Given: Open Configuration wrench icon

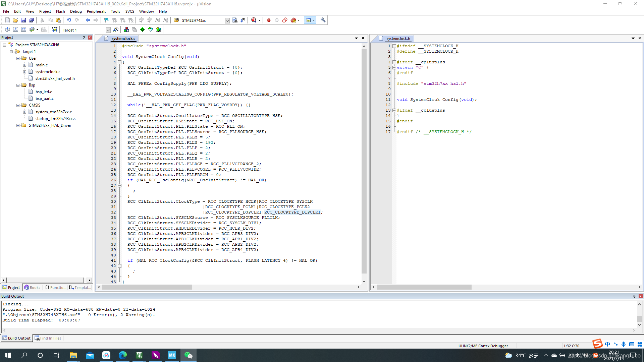Looking at the screenshot, I should tap(323, 20).
